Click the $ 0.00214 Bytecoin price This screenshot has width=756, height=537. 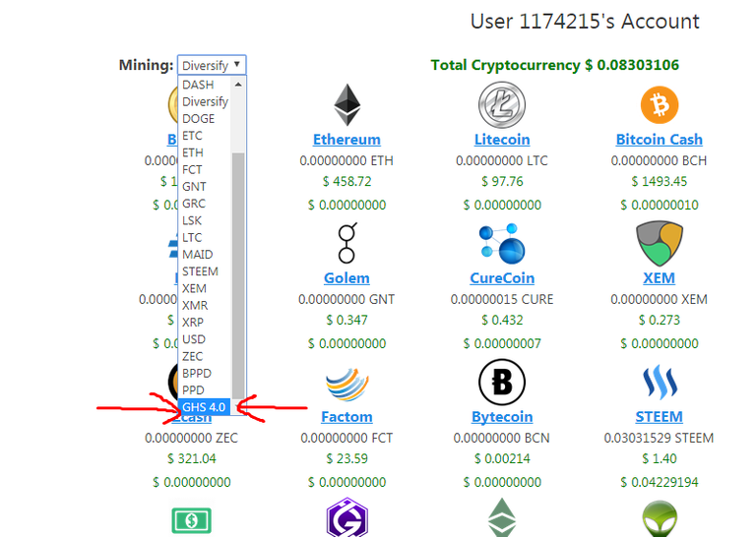coord(502,458)
